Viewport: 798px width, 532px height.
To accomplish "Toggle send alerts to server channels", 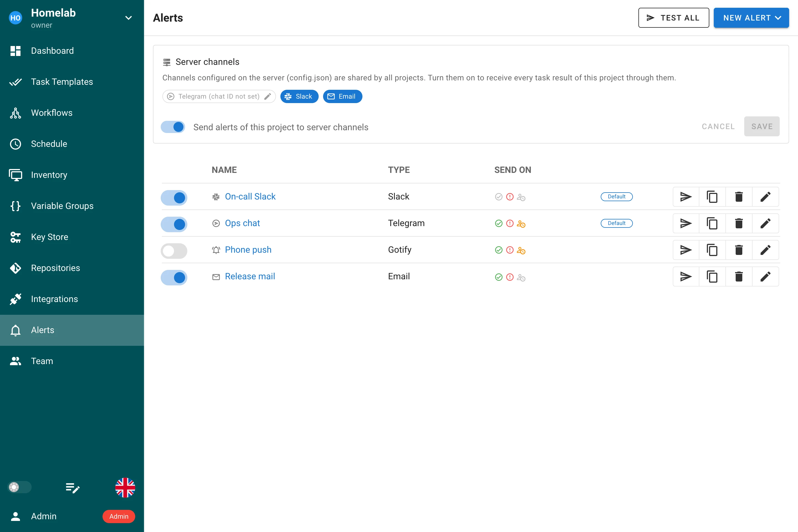I will pos(173,127).
